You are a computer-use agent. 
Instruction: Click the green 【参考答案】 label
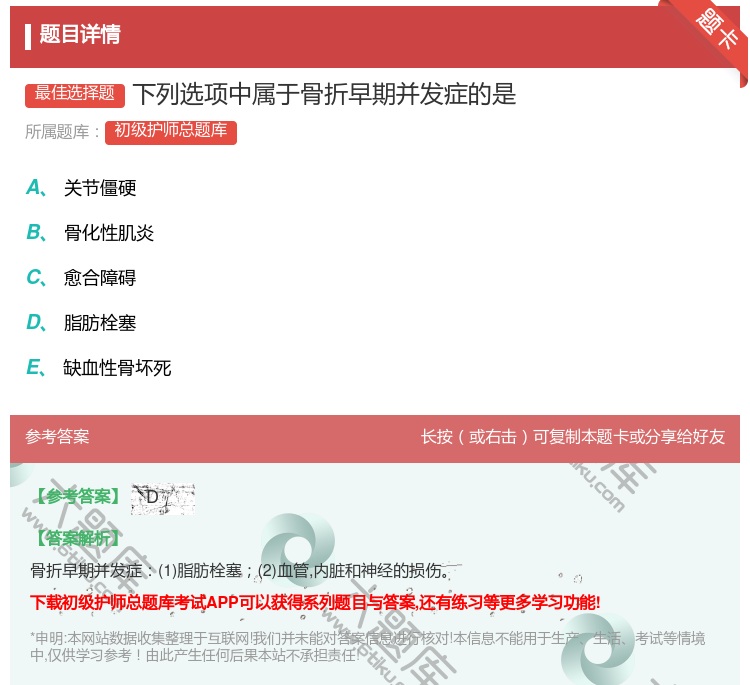[78, 497]
